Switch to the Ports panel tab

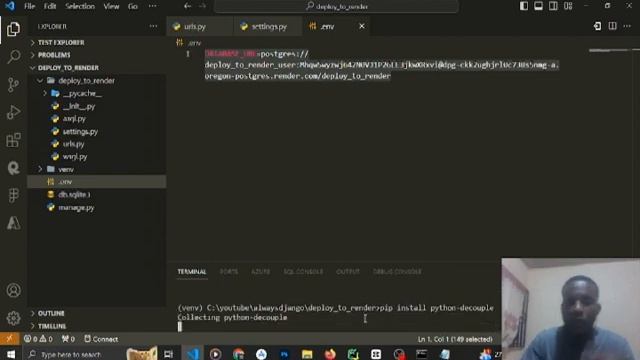click(x=229, y=271)
